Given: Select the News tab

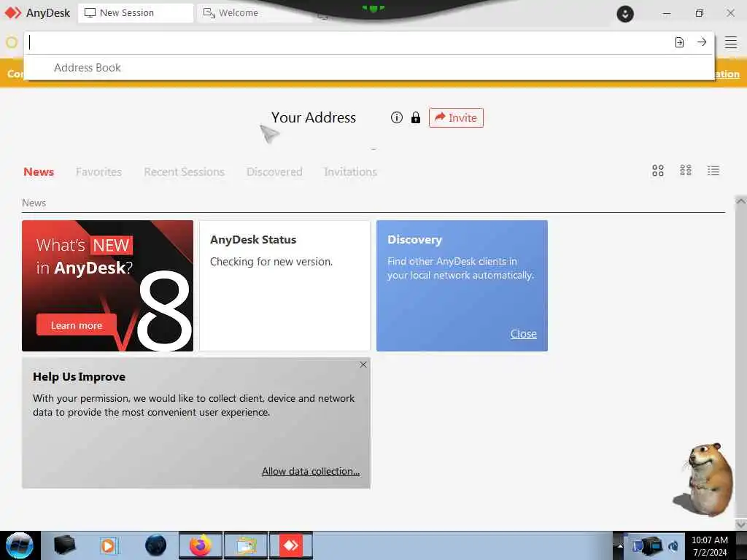Looking at the screenshot, I should point(39,172).
